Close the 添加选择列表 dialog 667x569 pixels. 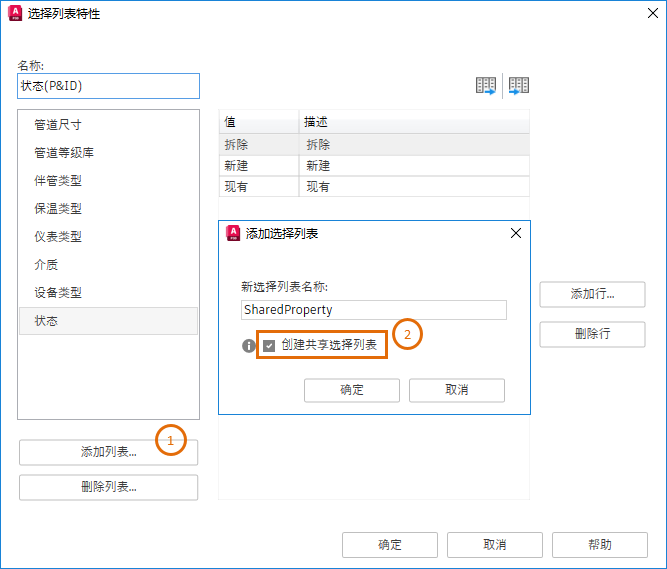point(516,233)
